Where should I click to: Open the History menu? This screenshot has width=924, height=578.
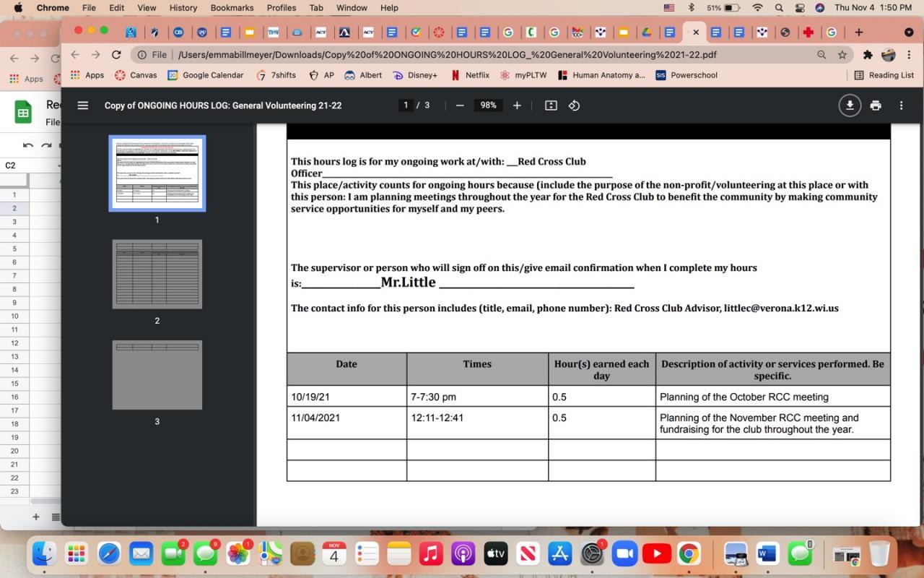coord(183,7)
